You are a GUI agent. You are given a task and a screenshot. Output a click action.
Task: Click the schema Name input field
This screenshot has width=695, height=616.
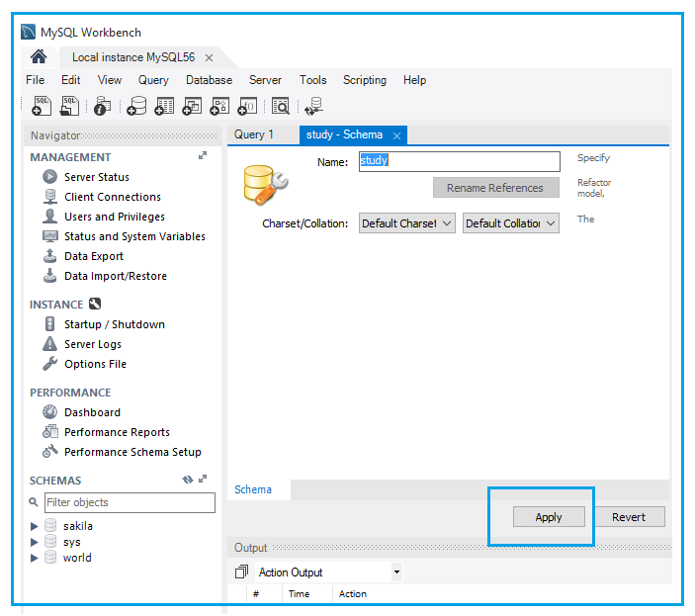pos(459,161)
